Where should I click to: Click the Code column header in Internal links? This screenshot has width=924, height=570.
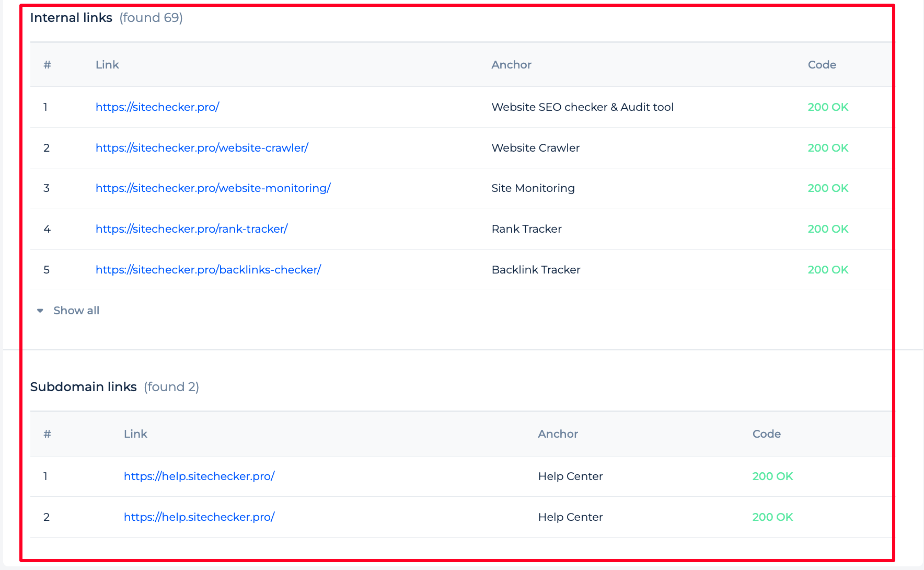(x=822, y=65)
